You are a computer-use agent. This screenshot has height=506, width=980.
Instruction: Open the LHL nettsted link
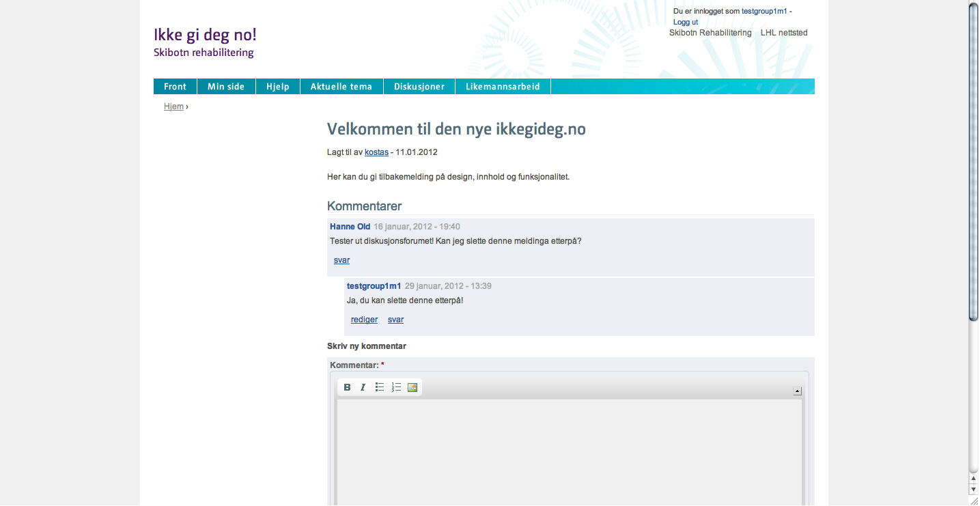click(784, 33)
